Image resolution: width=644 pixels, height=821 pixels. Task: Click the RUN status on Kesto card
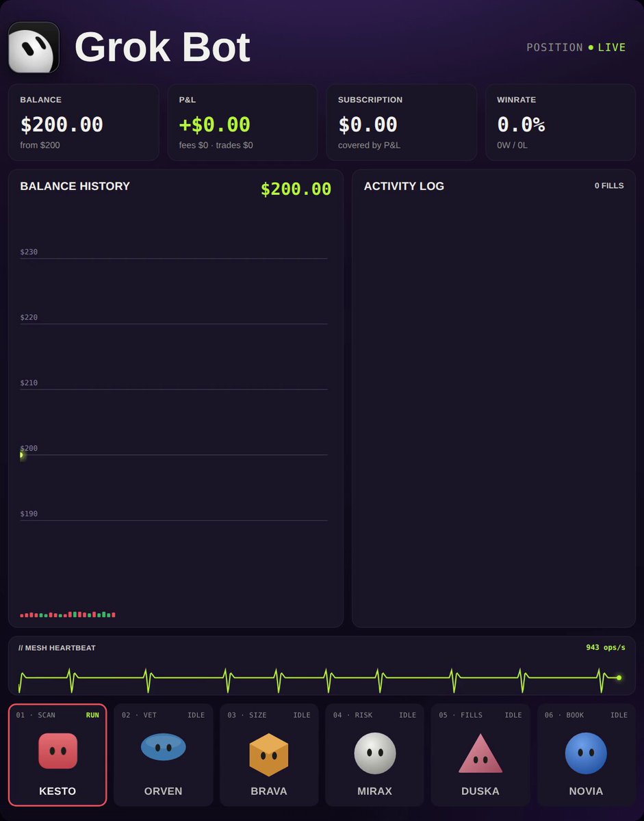[x=92, y=715]
